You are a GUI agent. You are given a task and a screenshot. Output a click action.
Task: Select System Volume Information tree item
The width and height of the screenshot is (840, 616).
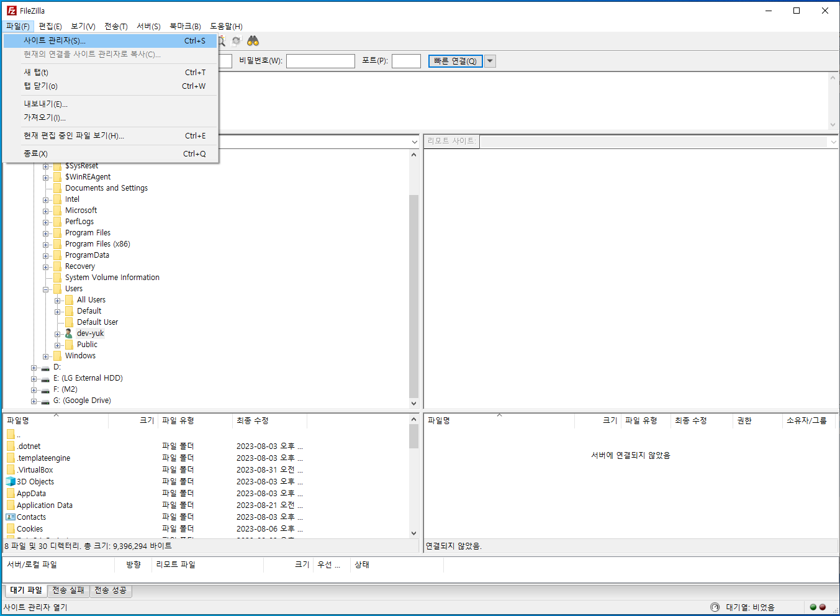[112, 278]
